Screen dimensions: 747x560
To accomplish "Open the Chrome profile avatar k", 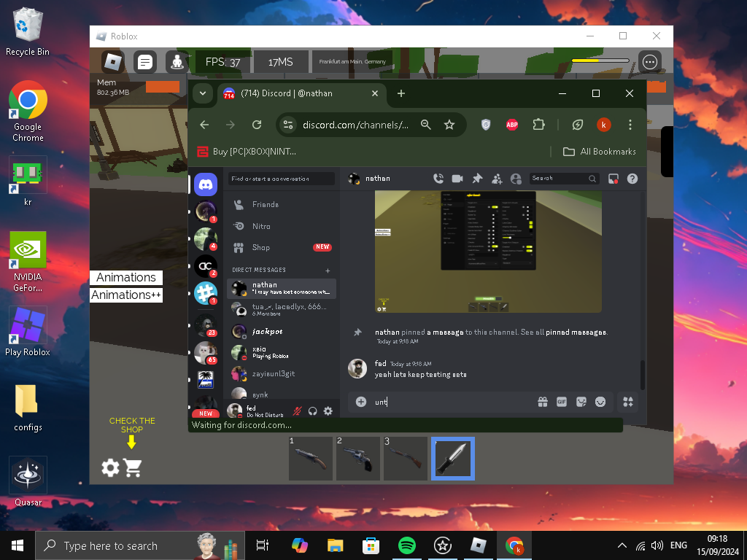I will coord(603,125).
